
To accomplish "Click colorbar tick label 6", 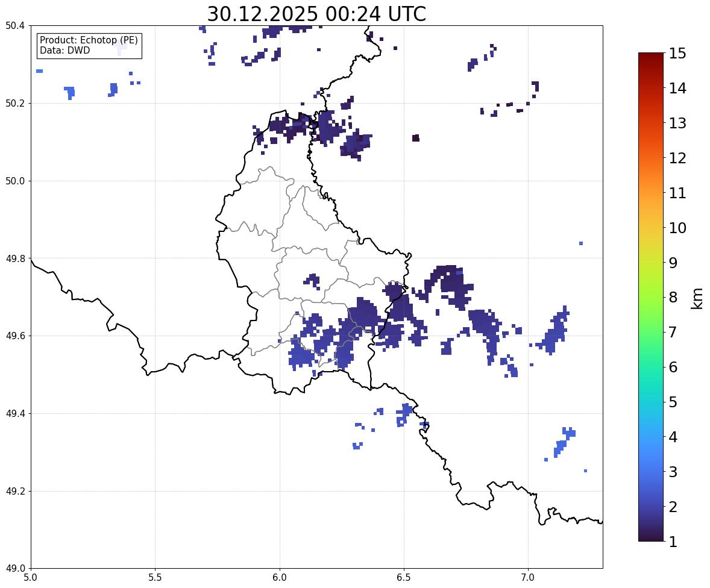I will click(673, 367).
